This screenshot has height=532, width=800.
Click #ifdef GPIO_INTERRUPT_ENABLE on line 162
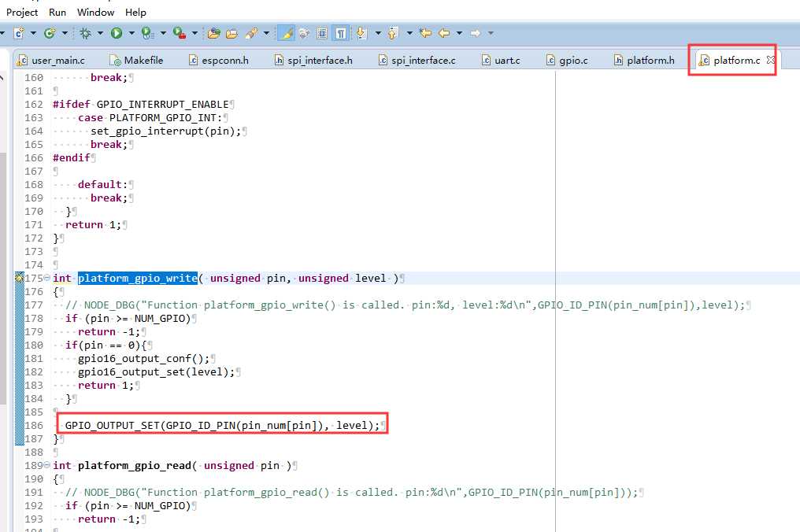click(141, 105)
